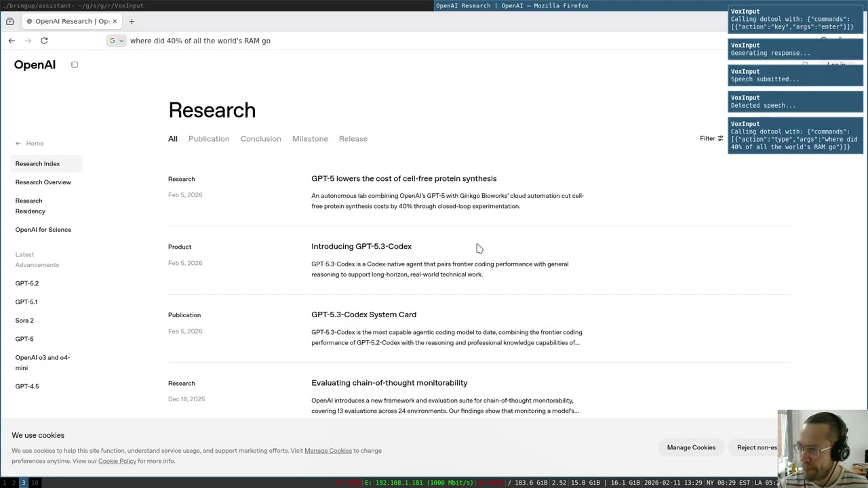Click the 'Product' category label
The image size is (868, 488).
(180, 247)
